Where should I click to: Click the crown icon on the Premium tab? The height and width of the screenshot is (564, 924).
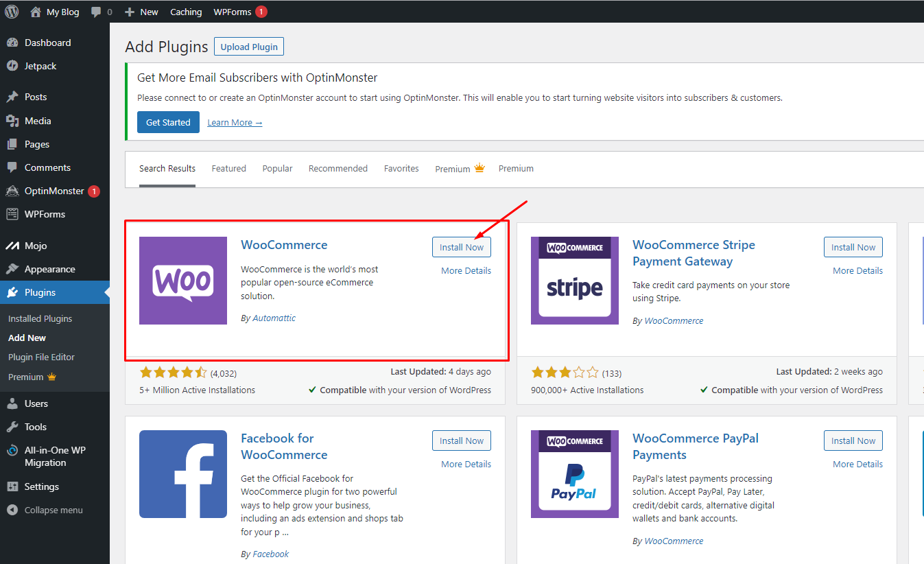pos(479,168)
